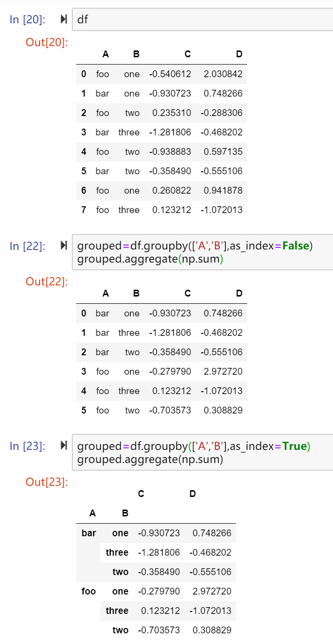Select the In [20] prompt label
The width and height of the screenshot is (333, 644).
[x=27, y=20]
